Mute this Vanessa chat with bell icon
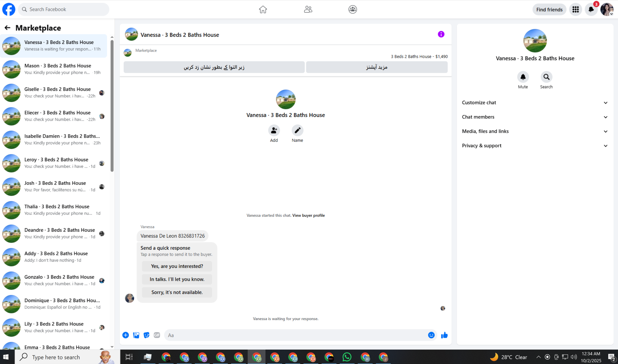 [x=523, y=77]
